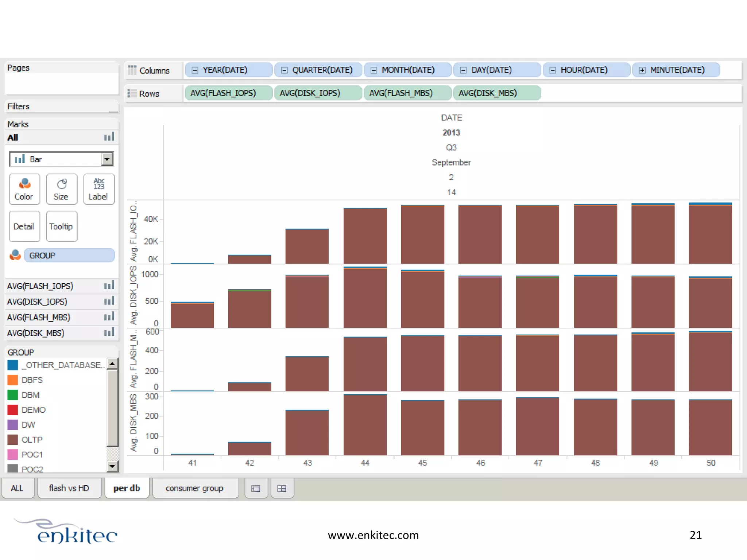Click the Detail marks button
The width and height of the screenshot is (747, 560).
tap(24, 226)
